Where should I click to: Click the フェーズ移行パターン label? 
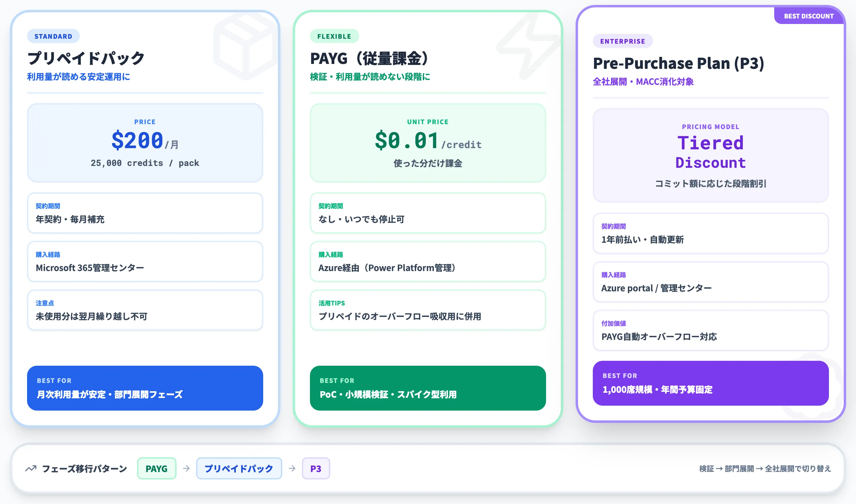click(84, 469)
